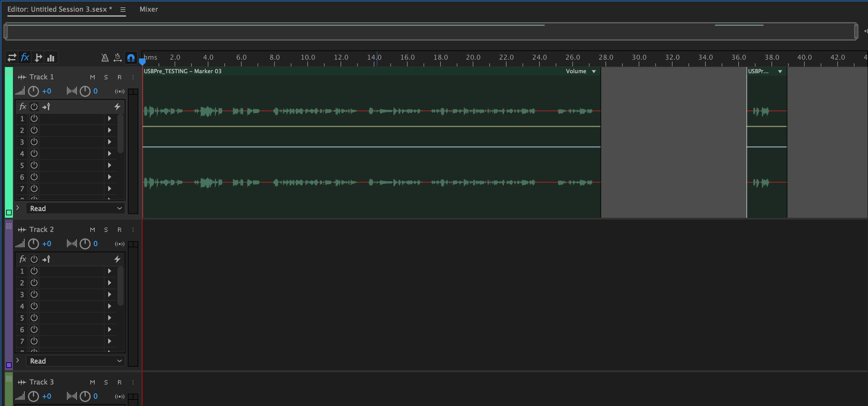Click Track 1 volume knob
Image resolution: width=868 pixels, height=406 pixels.
pyautogui.click(x=34, y=91)
